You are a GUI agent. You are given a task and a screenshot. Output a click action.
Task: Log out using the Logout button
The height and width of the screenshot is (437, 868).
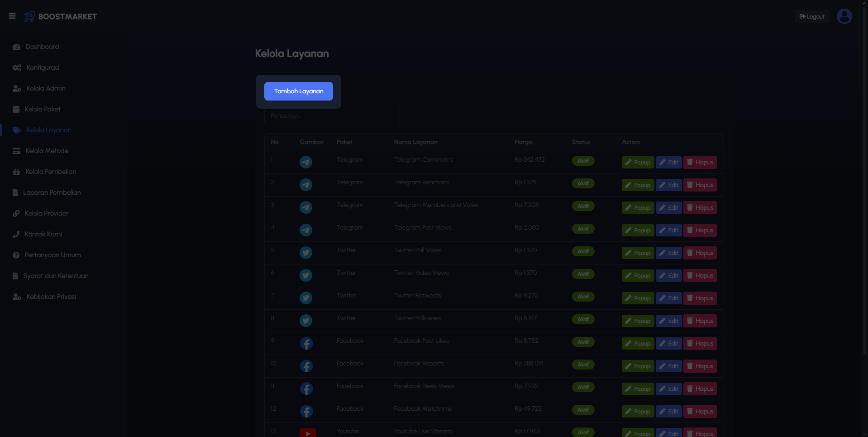812,17
